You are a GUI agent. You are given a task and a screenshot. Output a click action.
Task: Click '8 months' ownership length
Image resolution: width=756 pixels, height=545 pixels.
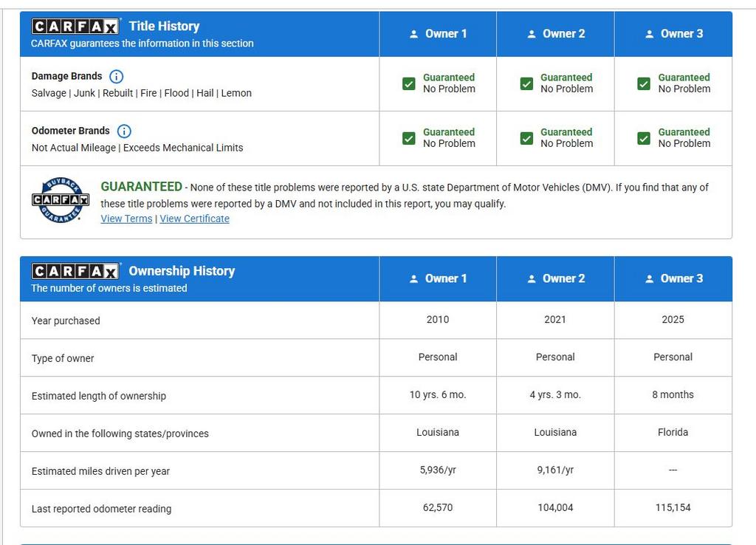point(673,394)
